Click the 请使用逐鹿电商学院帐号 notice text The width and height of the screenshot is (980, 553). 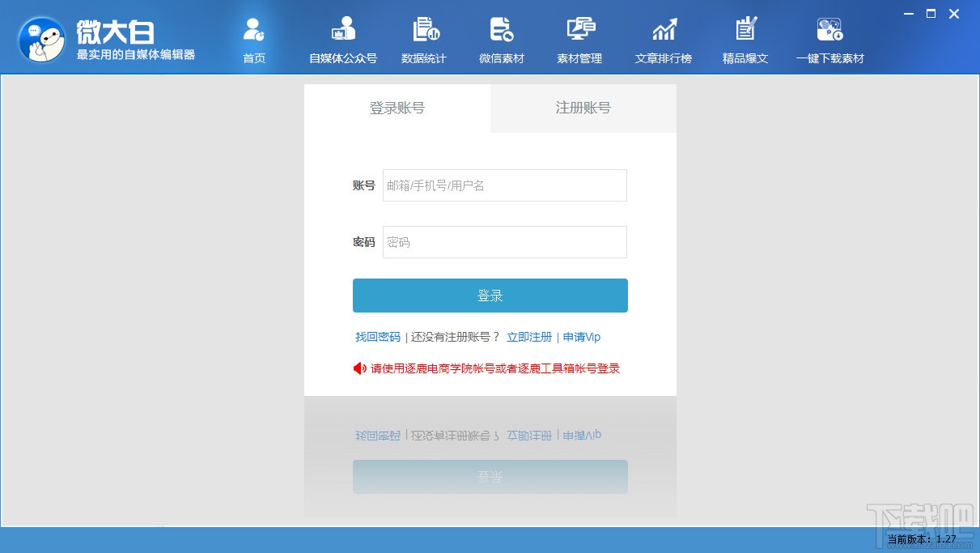click(x=495, y=368)
